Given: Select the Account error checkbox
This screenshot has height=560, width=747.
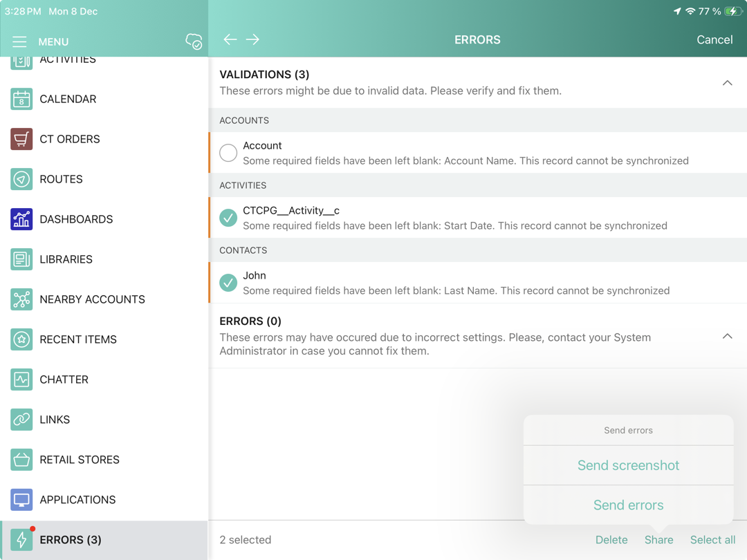Looking at the screenshot, I should [x=228, y=153].
